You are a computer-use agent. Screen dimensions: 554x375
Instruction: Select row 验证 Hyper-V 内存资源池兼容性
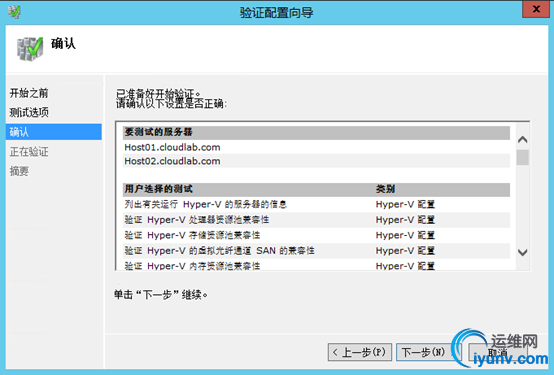coord(316,265)
